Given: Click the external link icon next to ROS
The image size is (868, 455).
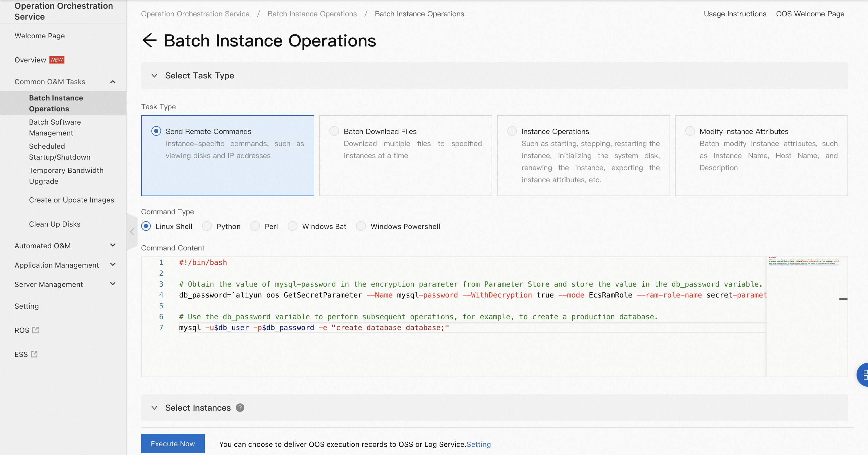Looking at the screenshot, I should pyautogui.click(x=35, y=330).
